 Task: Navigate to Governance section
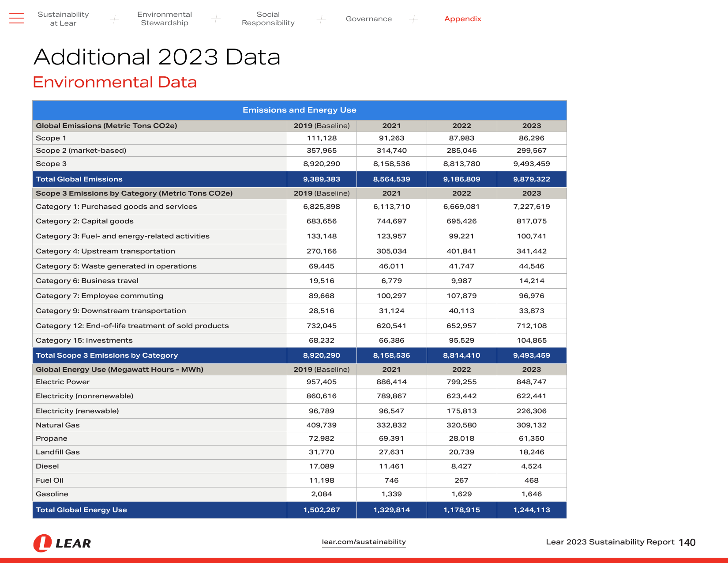pyautogui.click(x=369, y=19)
